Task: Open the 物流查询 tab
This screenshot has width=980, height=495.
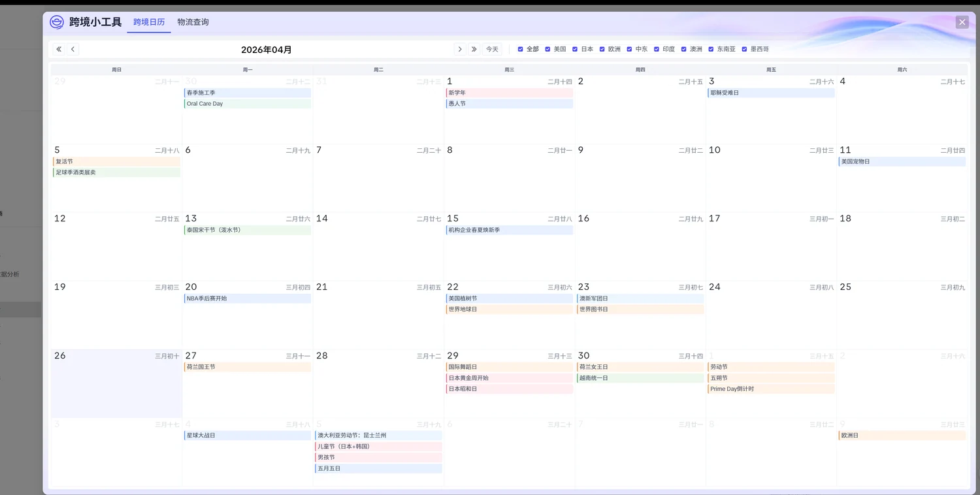Action: 193,22
